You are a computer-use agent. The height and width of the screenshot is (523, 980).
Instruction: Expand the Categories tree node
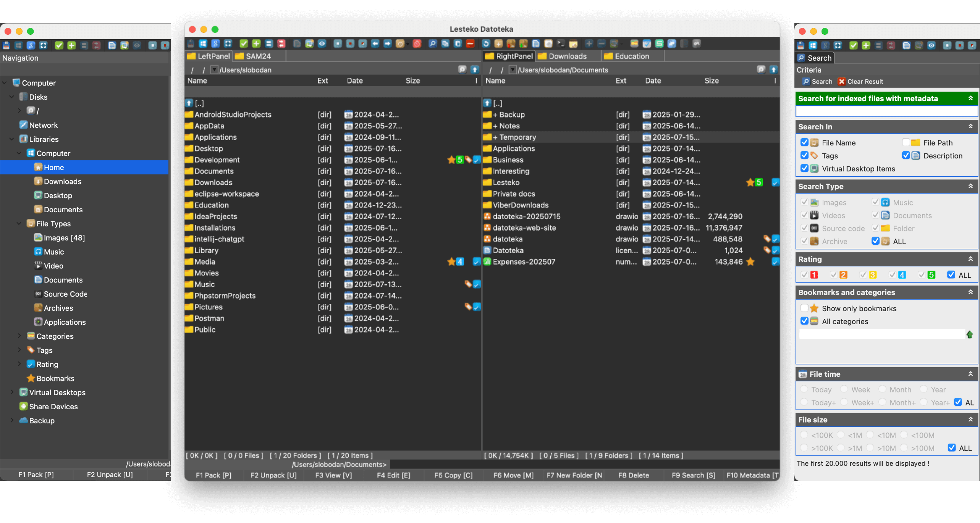click(x=19, y=336)
